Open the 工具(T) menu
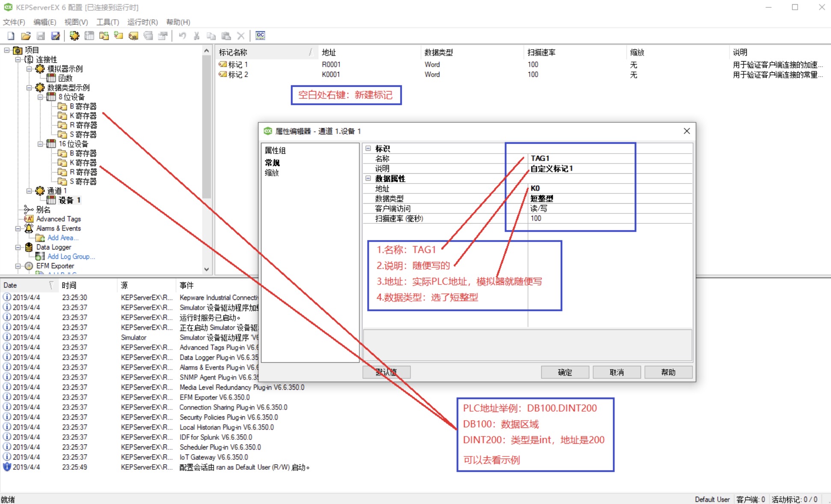The image size is (831, 504). pyautogui.click(x=107, y=22)
